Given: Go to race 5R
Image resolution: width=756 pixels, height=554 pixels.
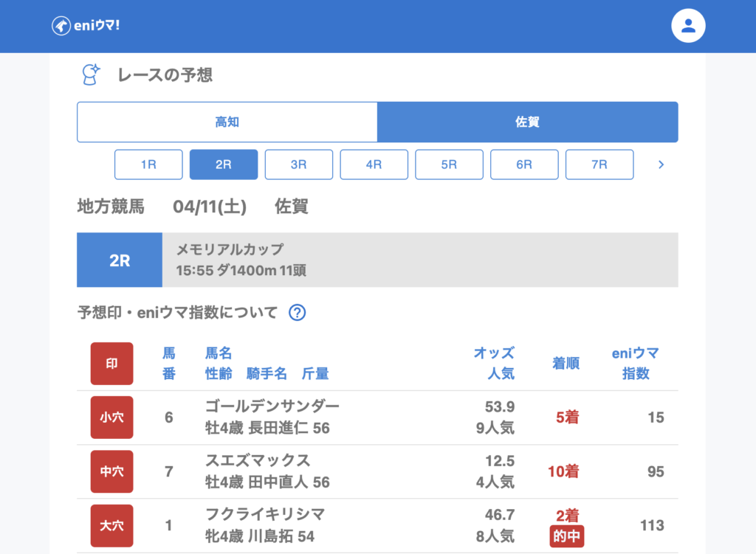Looking at the screenshot, I should pyautogui.click(x=449, y=165).
